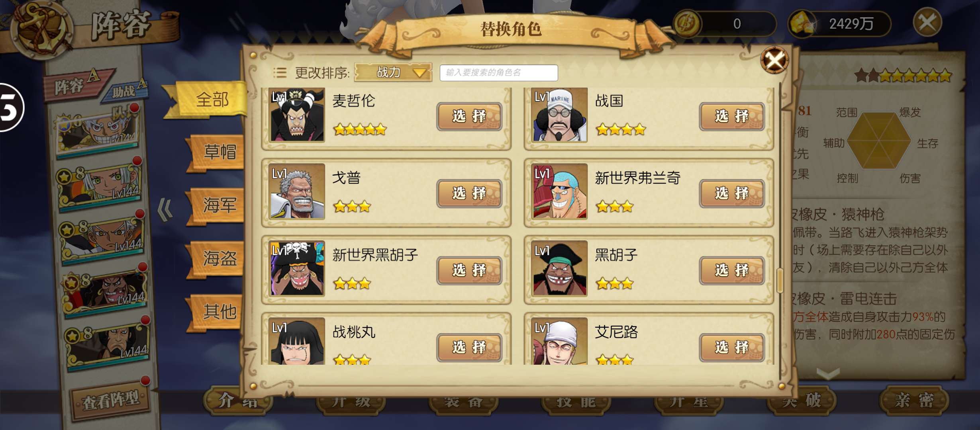Click the character list scrollbar handle
The width and height of the screenshot is (980, 430).
tap(780, 280)
